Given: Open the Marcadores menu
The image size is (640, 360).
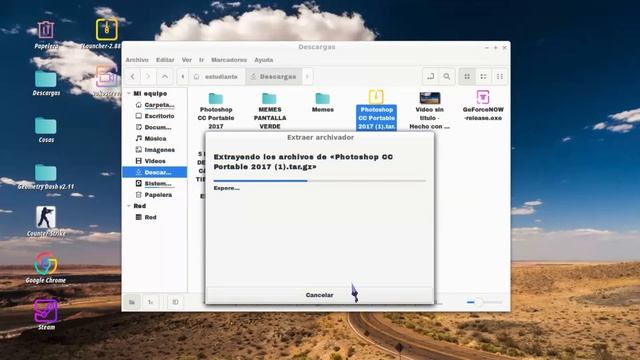Looking at the screenshot, I should click(x=229, y=60).
